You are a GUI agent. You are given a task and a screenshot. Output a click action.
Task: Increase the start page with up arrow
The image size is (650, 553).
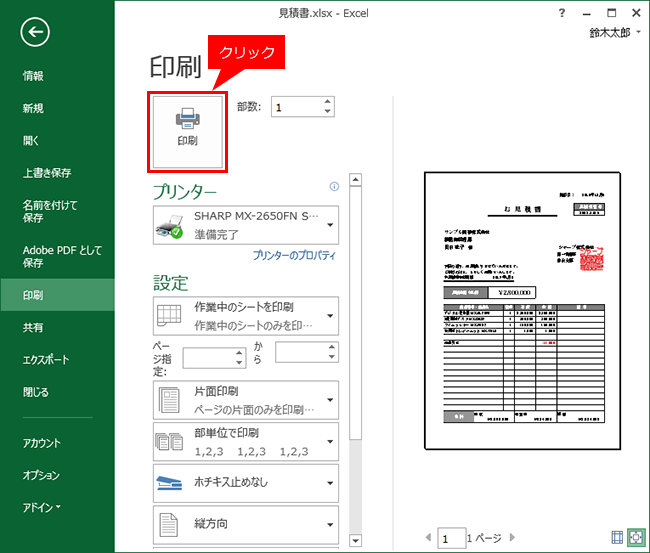(239, 353)
